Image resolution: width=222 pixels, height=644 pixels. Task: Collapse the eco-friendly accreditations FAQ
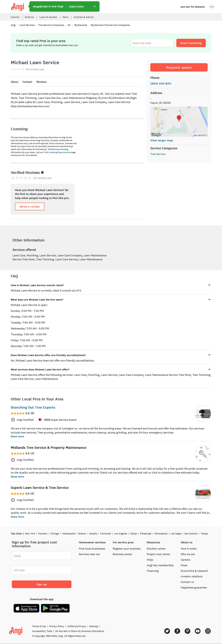click(x=209, y=355)
